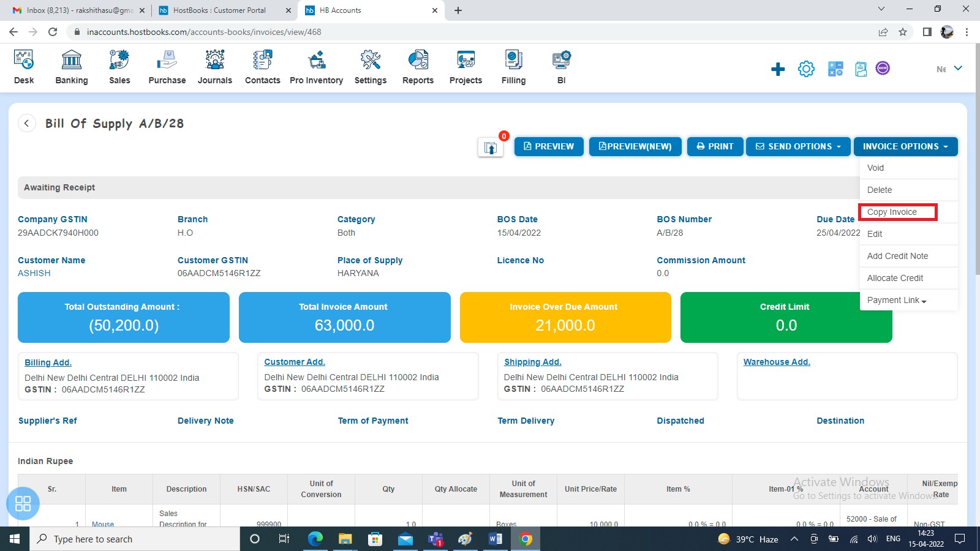This screenshot has height=551, width=980.
Task: Click the purple NEW badge icon
Action: [x=883, y=68]
